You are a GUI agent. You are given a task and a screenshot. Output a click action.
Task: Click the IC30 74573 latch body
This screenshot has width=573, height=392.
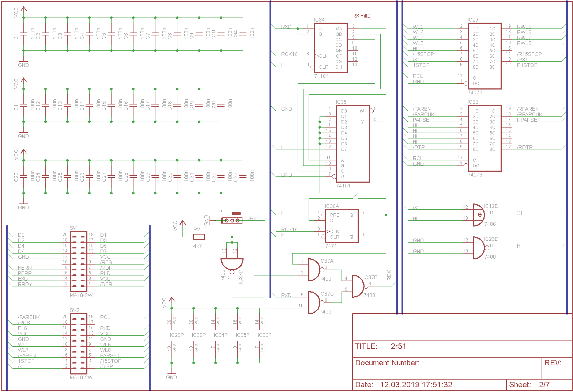(x=484, y=138)
